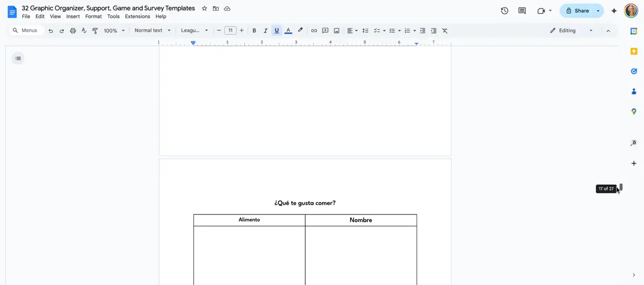This screenshot has width=644, height=285.
Task: Click the Alimento table header cell
Action: click(x=249, y=220)
